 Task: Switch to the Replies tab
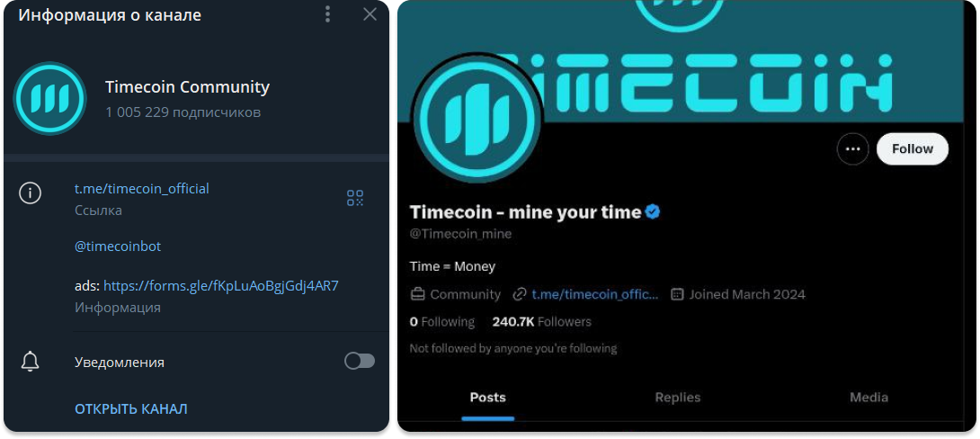pyautogui.click(x=677, y=398)
